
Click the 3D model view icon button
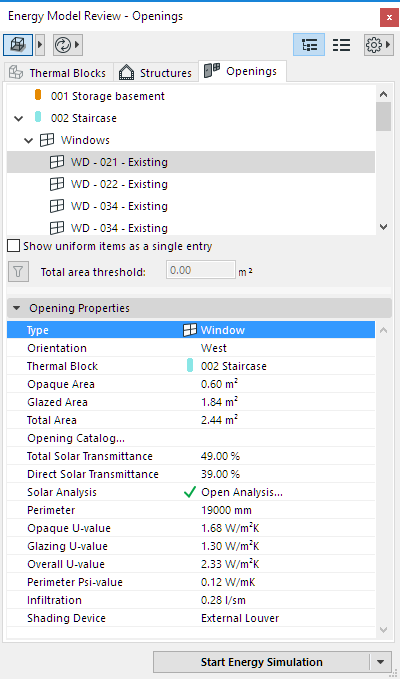click(x=18, y=45)
